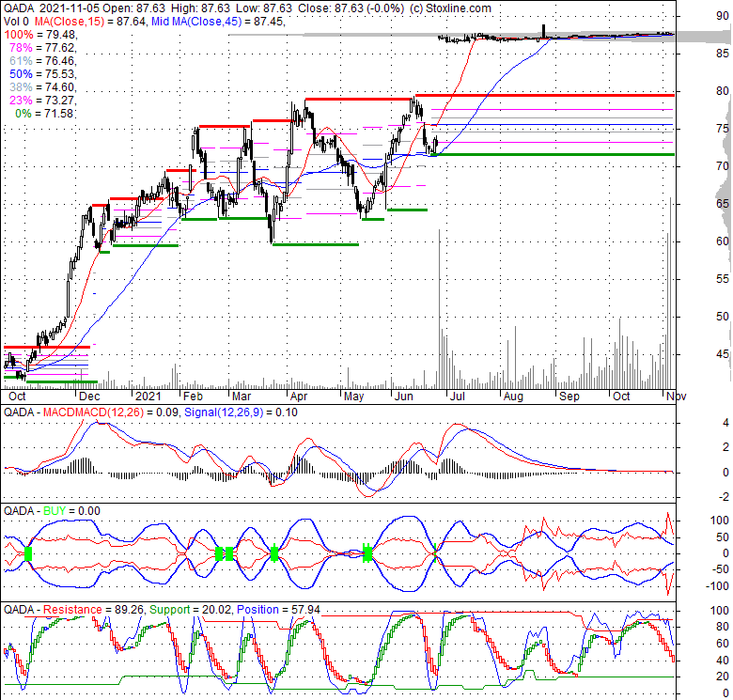This screenshot has height=700, width=733.
Task: Click the 'Sep' month label on time axis
Action: pos(569,397)
